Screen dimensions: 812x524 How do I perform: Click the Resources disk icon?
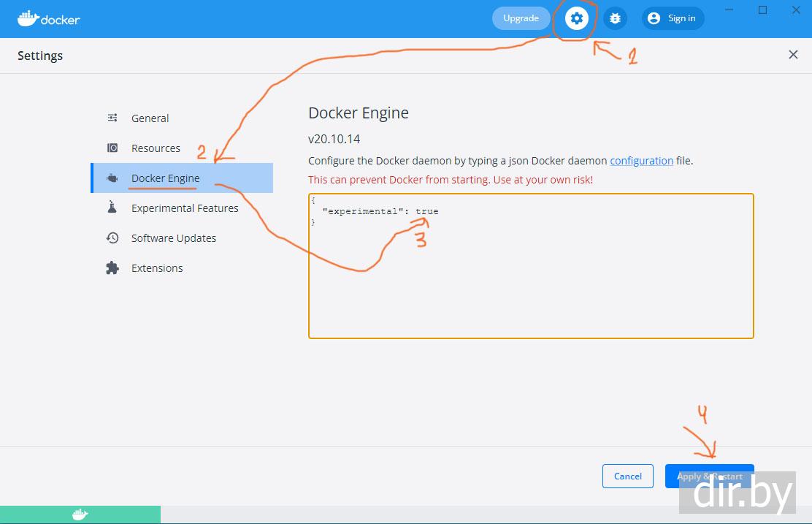[x=112, y=148]
